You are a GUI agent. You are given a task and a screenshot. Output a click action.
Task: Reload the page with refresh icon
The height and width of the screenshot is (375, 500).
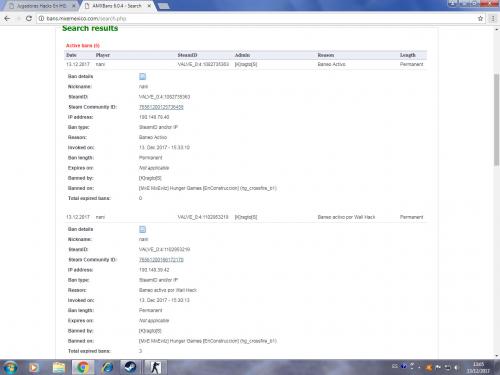click(x=29, y=19)
